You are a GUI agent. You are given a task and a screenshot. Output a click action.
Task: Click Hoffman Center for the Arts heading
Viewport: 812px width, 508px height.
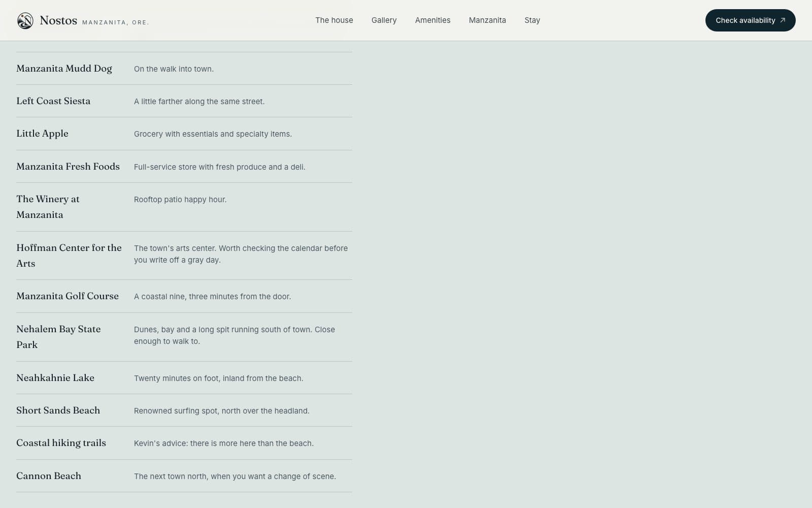(x=69, y=256)
